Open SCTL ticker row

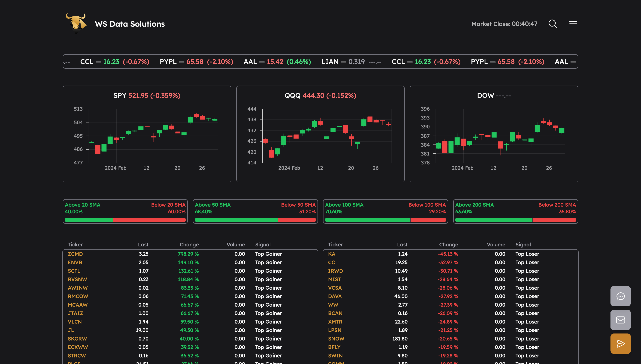(190, 271)
